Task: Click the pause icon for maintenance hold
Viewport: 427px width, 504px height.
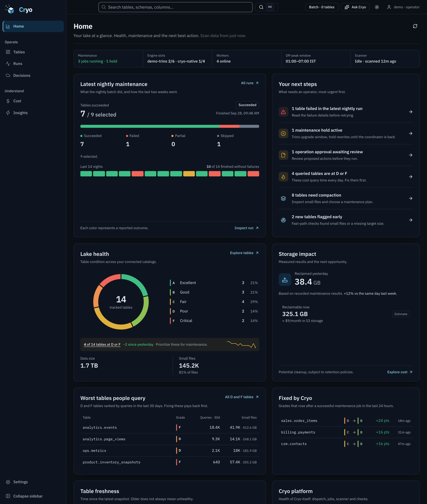Action: pos(283,133)
